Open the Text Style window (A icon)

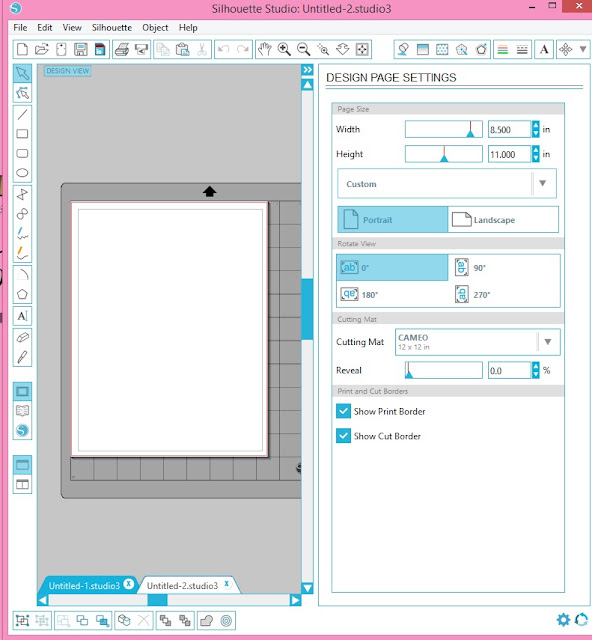pos(544,49)
